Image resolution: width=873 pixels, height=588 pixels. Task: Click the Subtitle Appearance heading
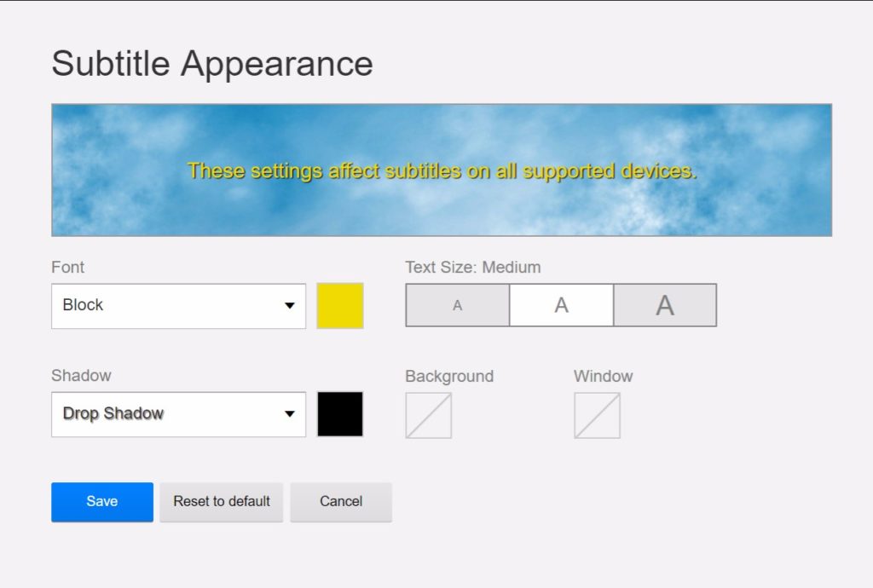pyautogui.click(x=211, y=63)
